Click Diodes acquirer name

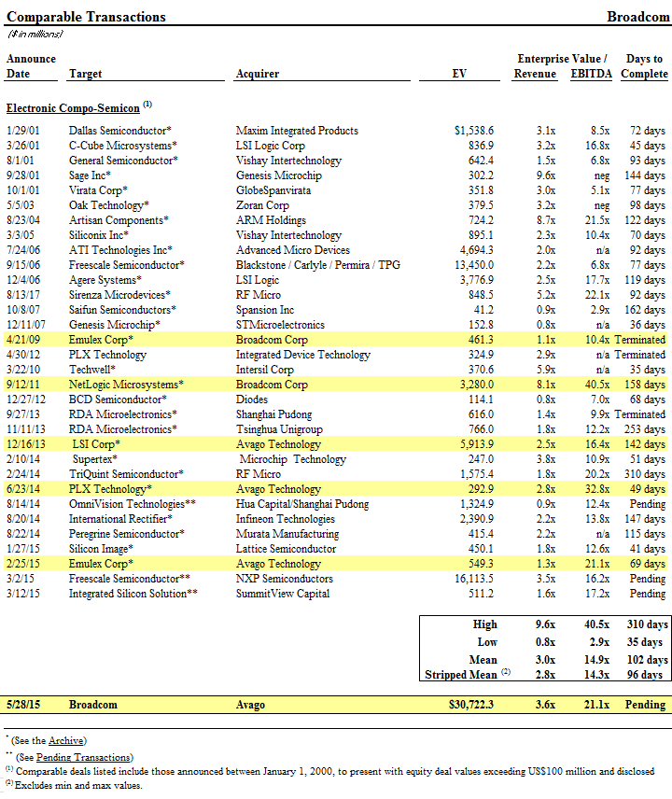(x=252, y=399)
